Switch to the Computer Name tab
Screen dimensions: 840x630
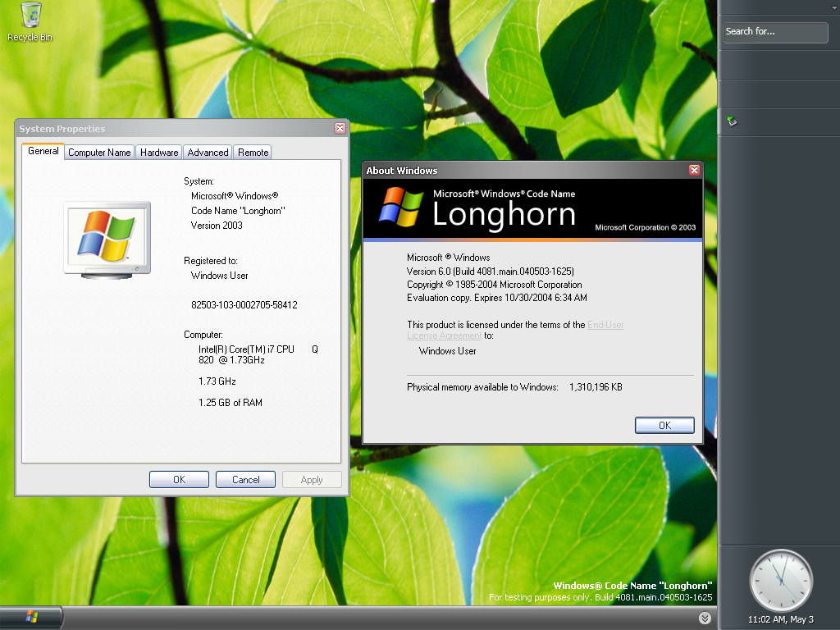click(x=99, y=153)
